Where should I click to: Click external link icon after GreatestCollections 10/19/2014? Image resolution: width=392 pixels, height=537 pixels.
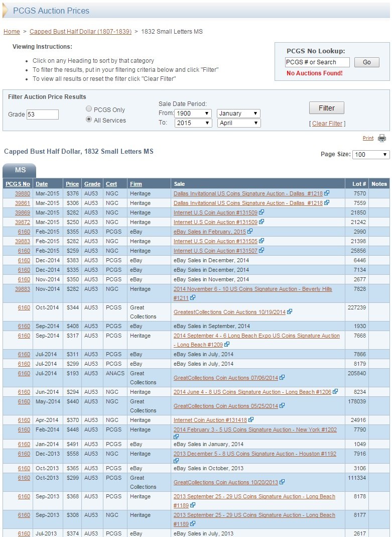(290, 311)
